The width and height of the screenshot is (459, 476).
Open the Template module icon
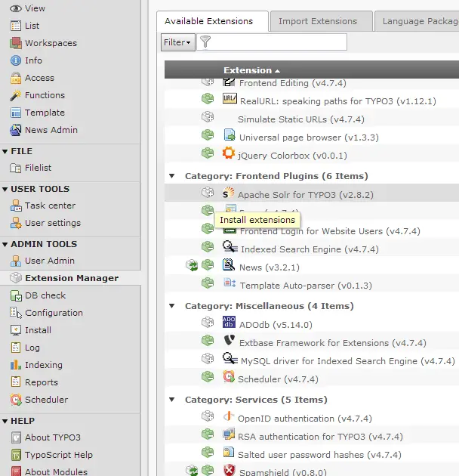tap(16, 113)
